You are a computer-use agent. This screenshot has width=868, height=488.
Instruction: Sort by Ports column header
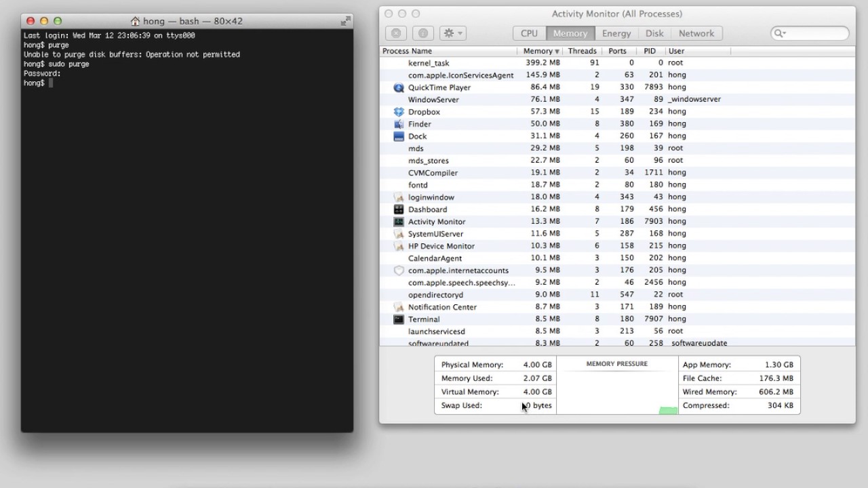[x=618, y=51]
